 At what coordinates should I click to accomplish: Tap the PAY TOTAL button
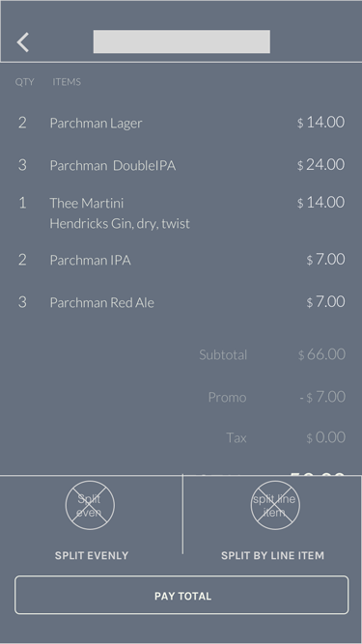coord(181,595)
